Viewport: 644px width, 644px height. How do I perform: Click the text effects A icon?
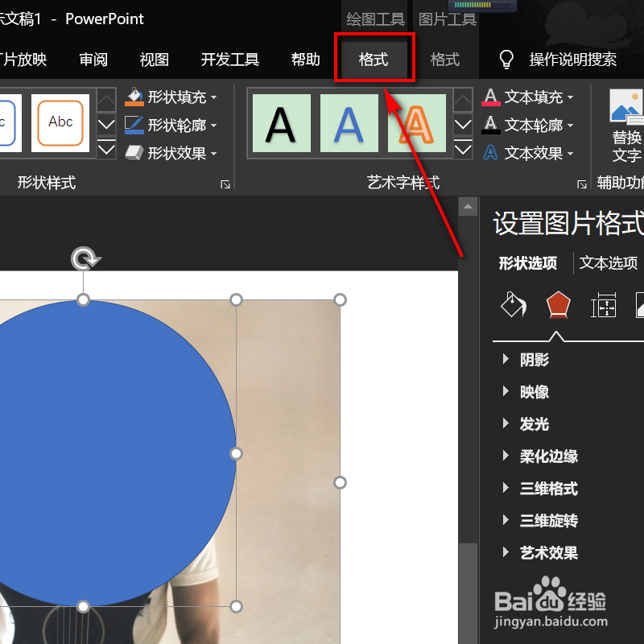(x=491, y=153)
